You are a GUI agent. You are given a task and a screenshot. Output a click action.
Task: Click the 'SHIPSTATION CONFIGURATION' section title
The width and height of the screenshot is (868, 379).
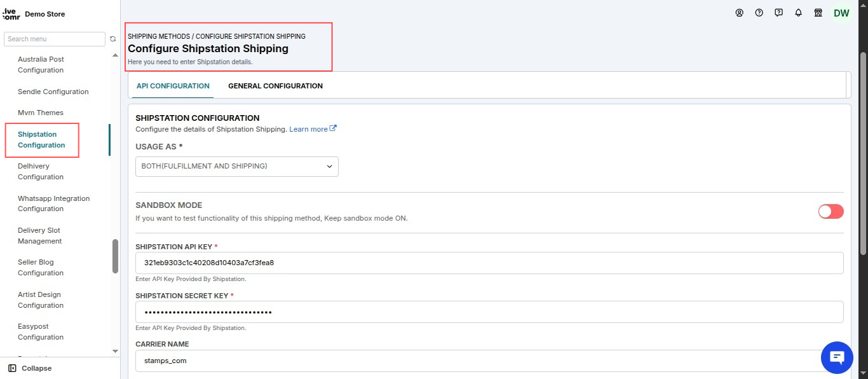pyautogui.click(x=198, y=118)
